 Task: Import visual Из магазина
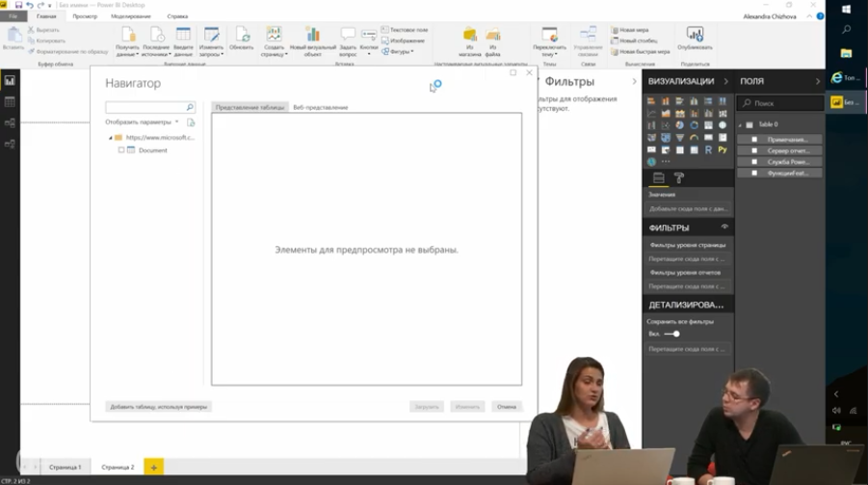pyautogui.click(x=470, y=41)
